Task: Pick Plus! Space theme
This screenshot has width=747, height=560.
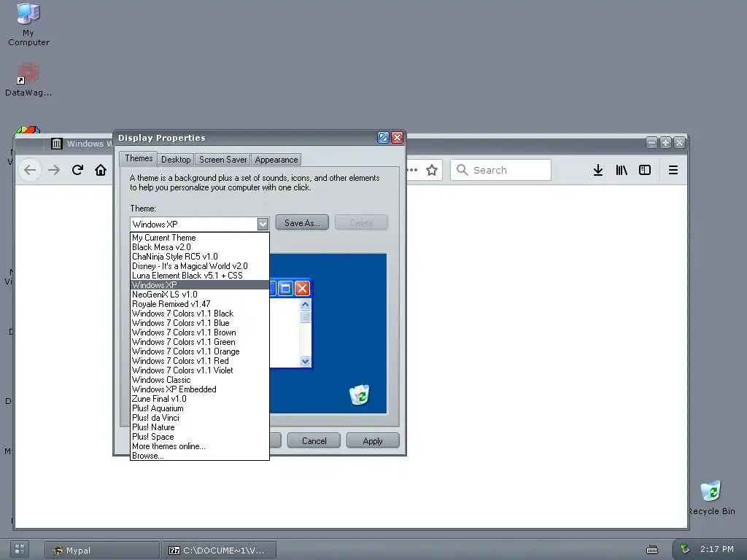Action: coord(200,437)
